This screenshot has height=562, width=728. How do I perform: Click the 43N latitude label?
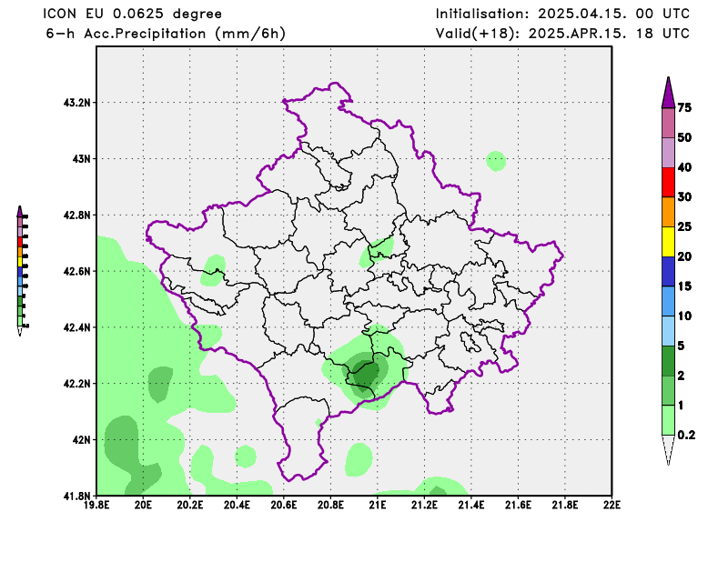[x=82, y=159]
